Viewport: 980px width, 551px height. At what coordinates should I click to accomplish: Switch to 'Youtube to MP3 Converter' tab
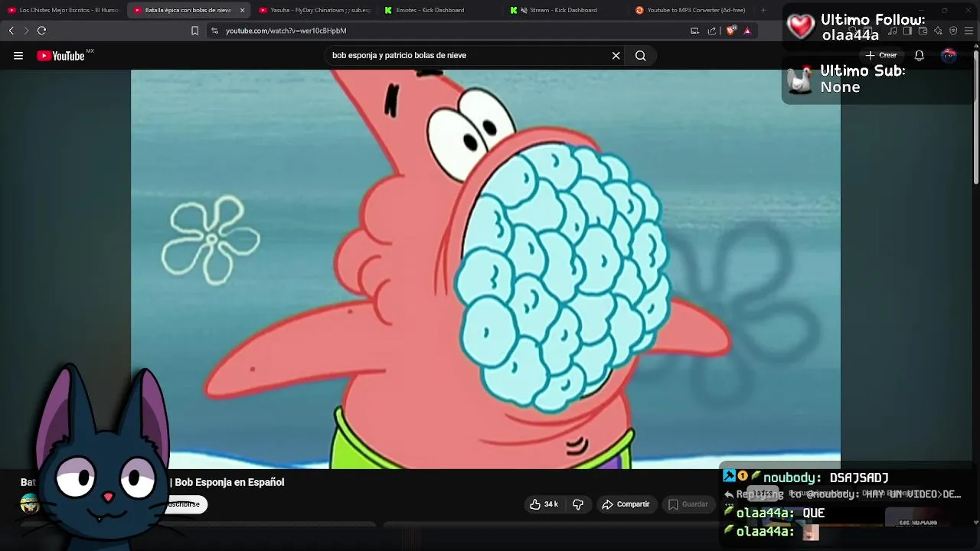(x=691, y=10)
